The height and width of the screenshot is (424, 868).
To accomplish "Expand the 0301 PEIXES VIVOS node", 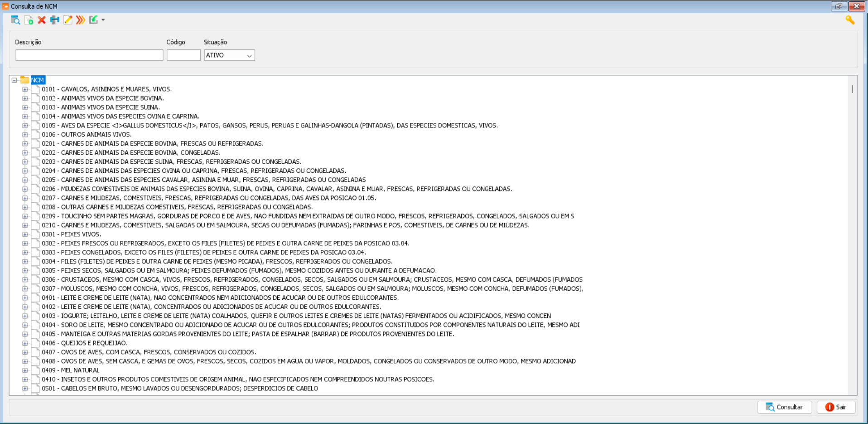I will tap(25, 234).
